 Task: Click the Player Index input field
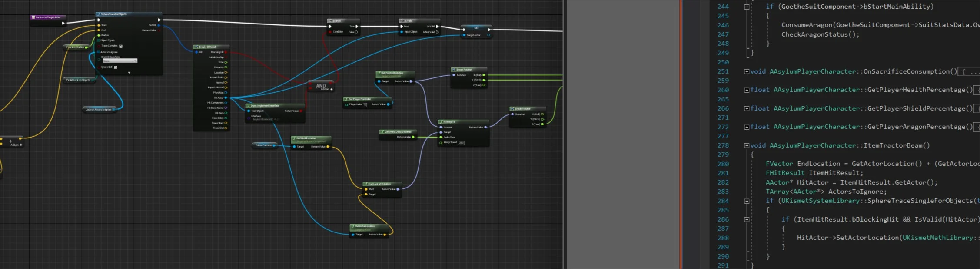click(365, 104)
